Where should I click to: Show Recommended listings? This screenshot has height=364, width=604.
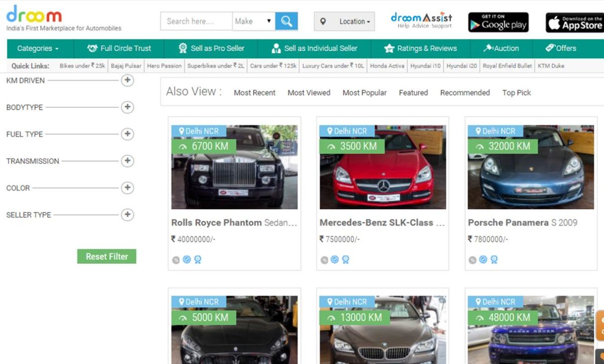click(x=465, y=93)
